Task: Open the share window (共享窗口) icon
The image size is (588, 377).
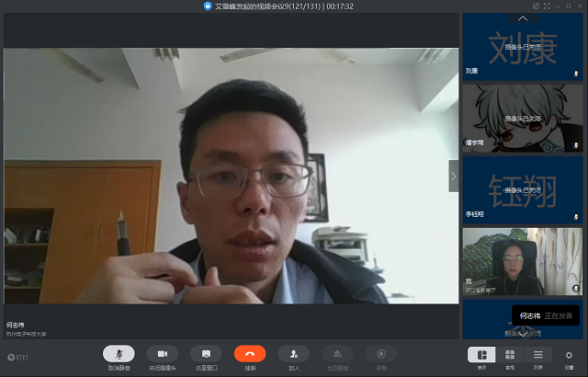Action: [x=206, y=353]
